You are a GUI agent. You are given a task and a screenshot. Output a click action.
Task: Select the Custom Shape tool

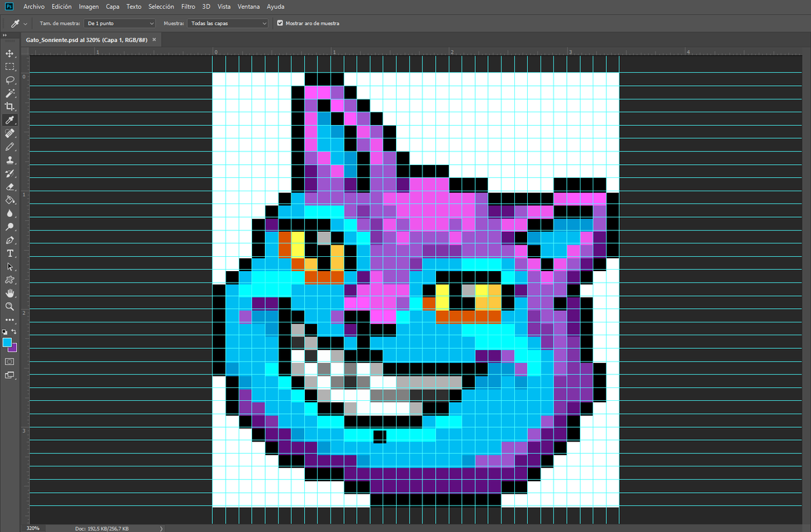(x=10, y=280)
